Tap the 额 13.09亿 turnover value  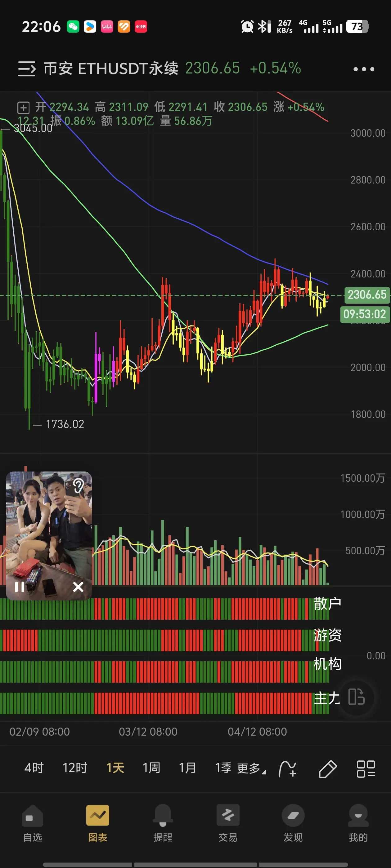127,121
